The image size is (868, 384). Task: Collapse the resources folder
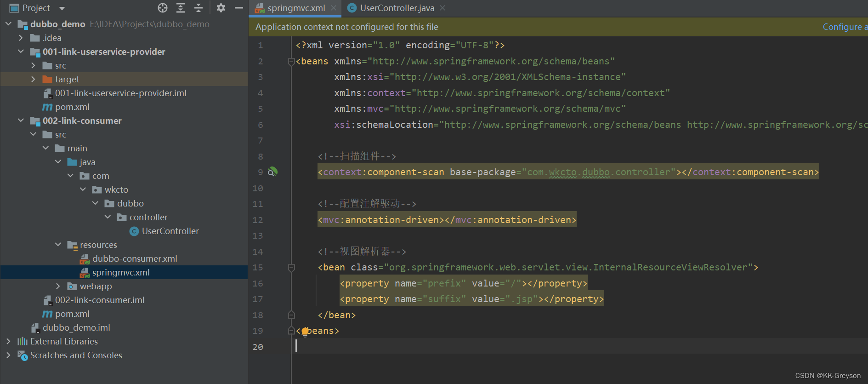(58, 245)
